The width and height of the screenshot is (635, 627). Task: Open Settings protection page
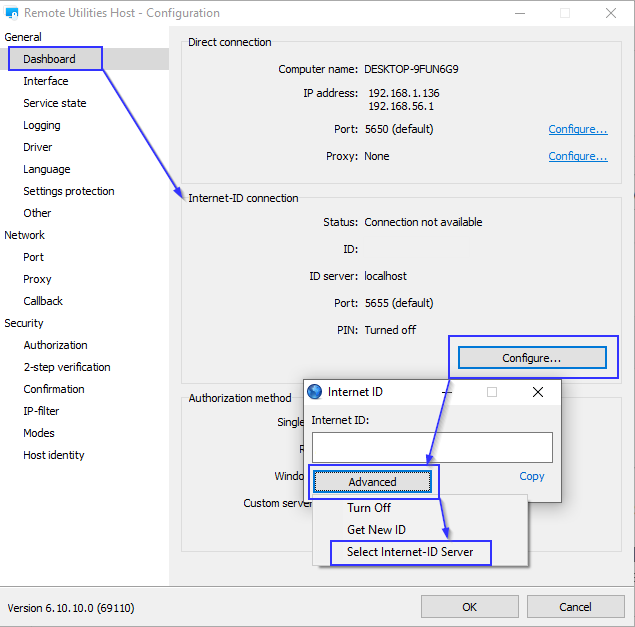(x=69, y=191)
